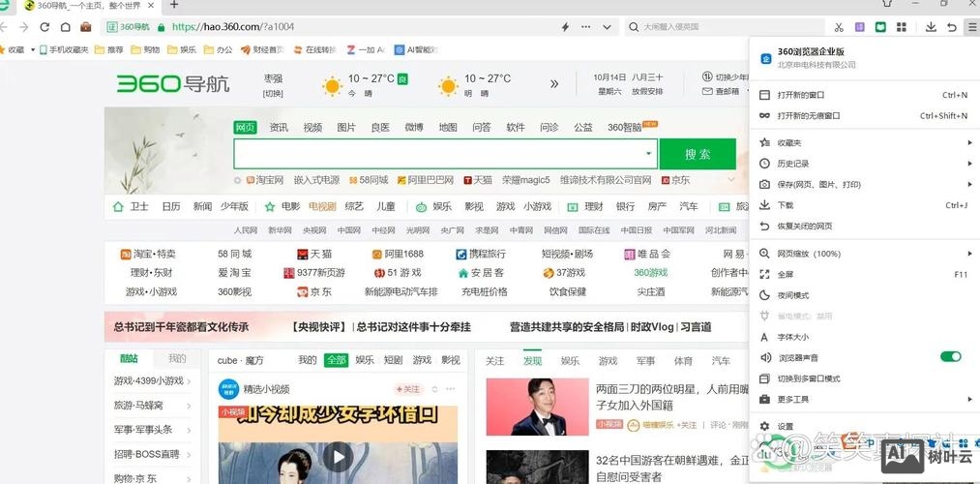
Task: Go forward with the forward arrow
Action: (x=24, y=27)
